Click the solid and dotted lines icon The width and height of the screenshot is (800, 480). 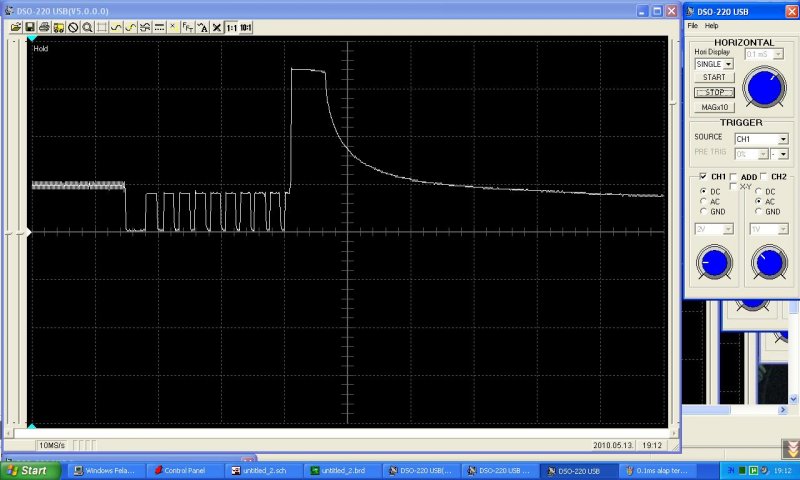tap(159, 28)
